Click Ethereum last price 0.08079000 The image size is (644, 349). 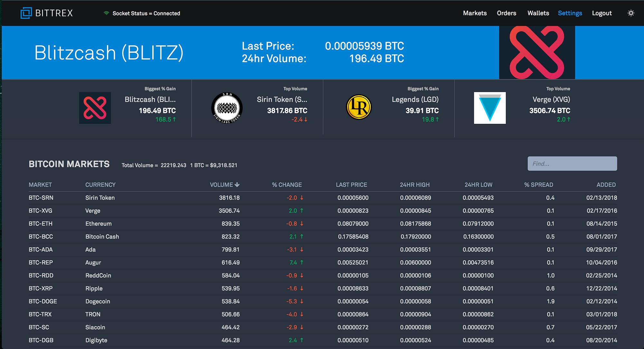(353, 224)
